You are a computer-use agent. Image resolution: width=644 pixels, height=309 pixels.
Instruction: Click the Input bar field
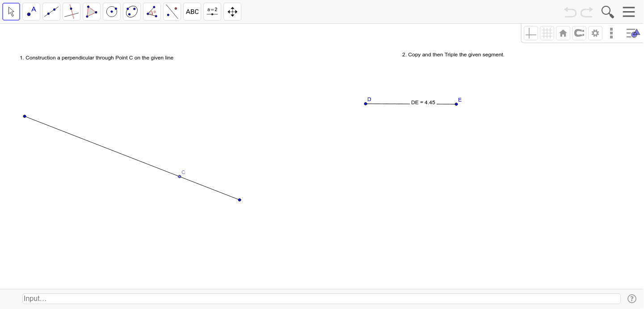[321, 299]
